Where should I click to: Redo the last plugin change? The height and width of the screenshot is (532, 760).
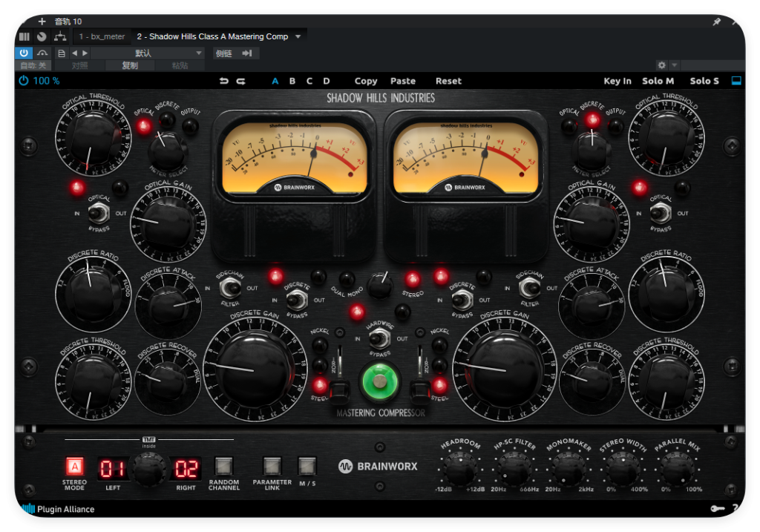coord(241,81)
